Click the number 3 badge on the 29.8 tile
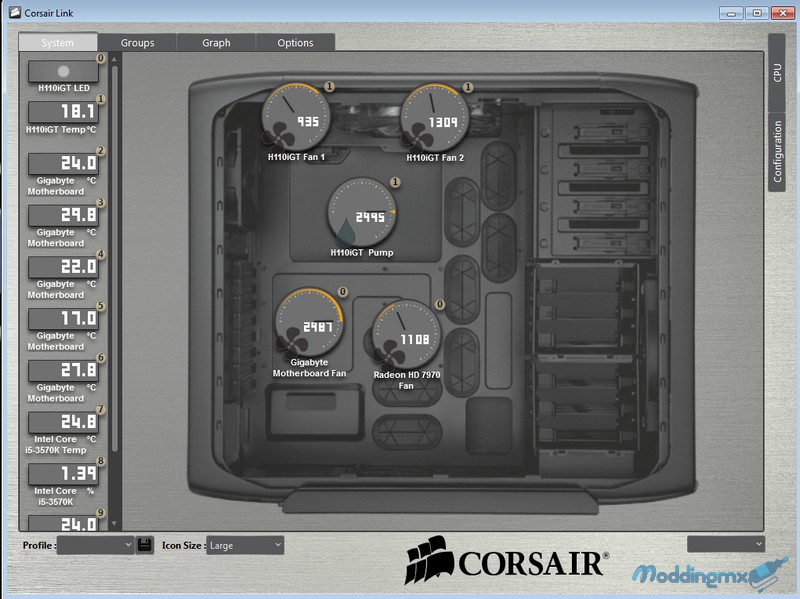This screenshot has width=800, height=599. tap(101, 203)
